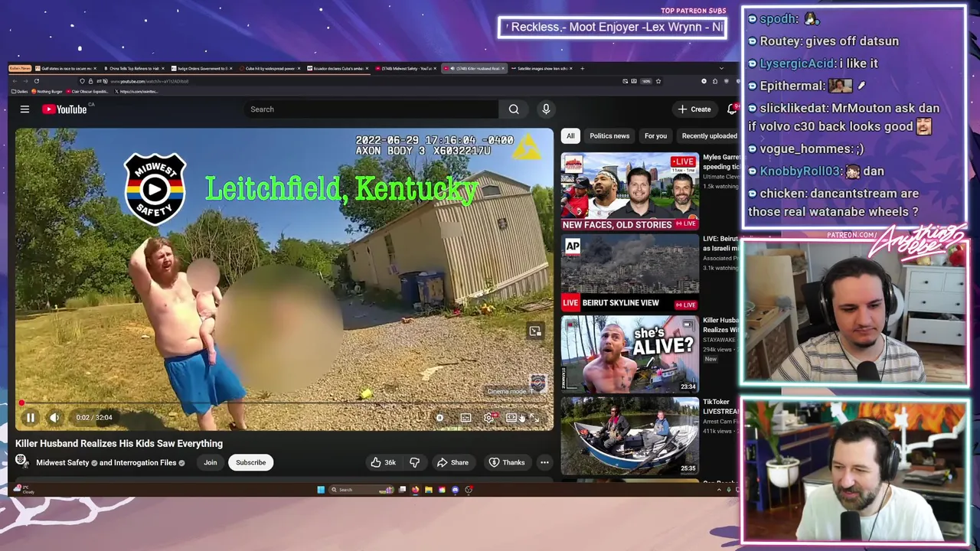The height and width of the screenshot is (551, 980).
Task: Switch to the 'Ecuador declares Cuba's' browser tab
Action: pos(338,68)
